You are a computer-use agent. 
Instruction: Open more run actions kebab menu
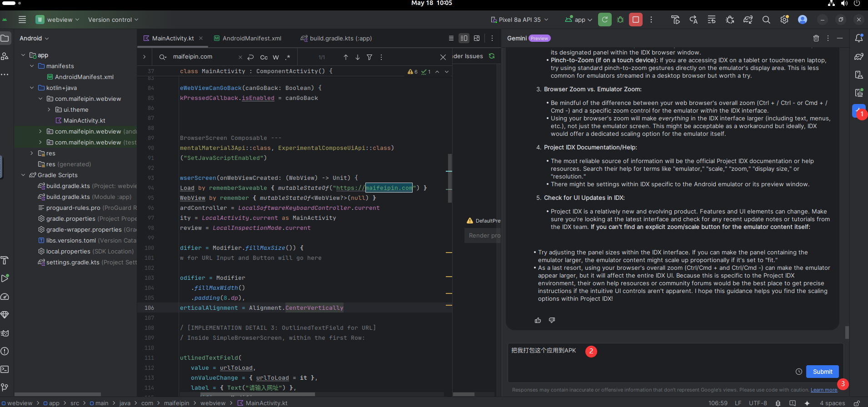point(651,20)
